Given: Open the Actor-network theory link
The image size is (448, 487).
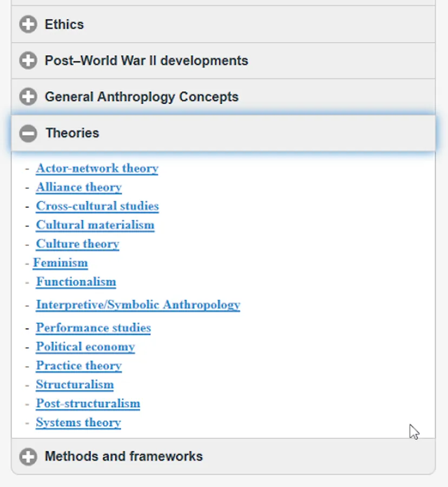Looking at the screenshot, I should click(x=97, y=168).
